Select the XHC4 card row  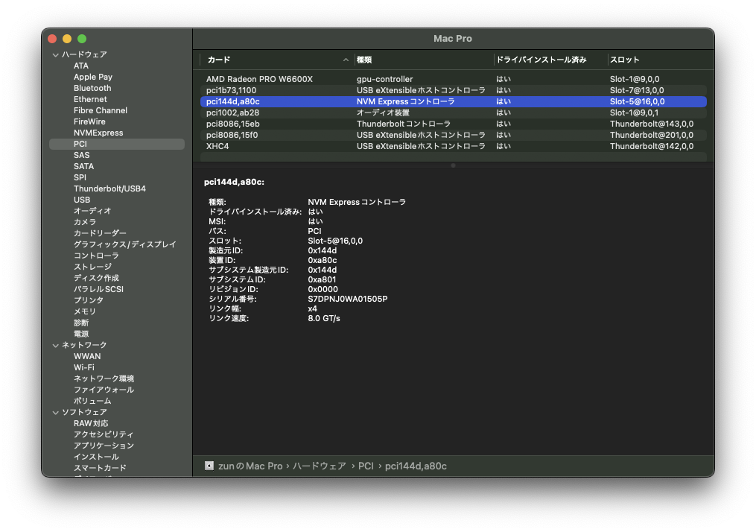(453, 146)
